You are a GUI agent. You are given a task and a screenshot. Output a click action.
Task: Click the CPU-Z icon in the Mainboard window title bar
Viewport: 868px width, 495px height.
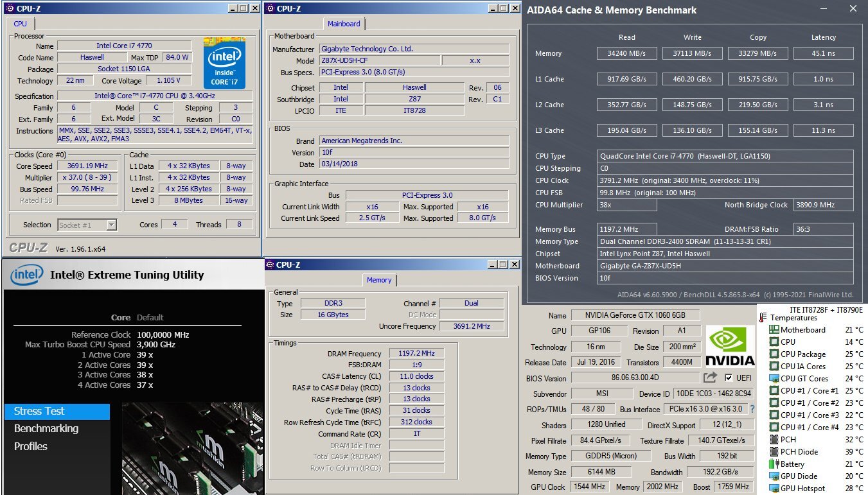[270, 8]
